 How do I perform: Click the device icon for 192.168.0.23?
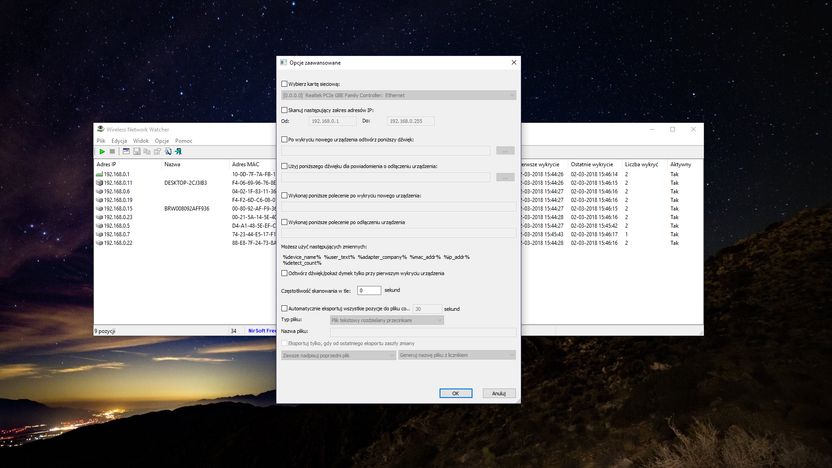click(99, 217)
